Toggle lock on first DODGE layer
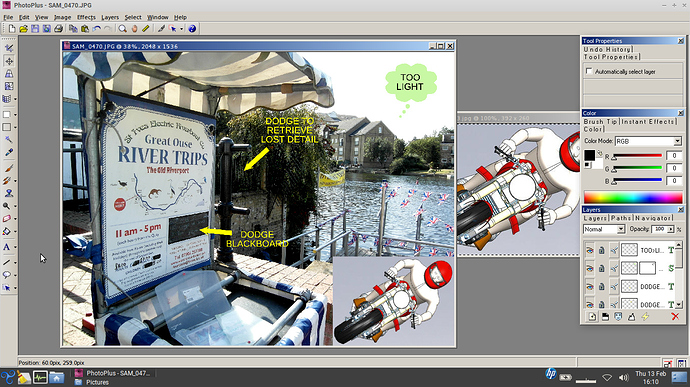This screenshot has width=690, height=387. (602, 287)
